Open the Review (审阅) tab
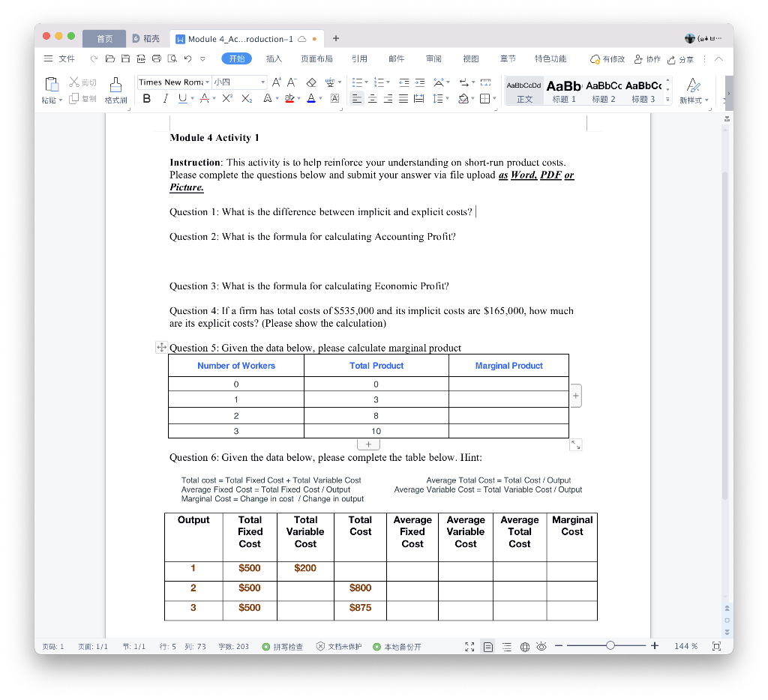Viewport: 768px width, 700px height. (x=433, y=58)
